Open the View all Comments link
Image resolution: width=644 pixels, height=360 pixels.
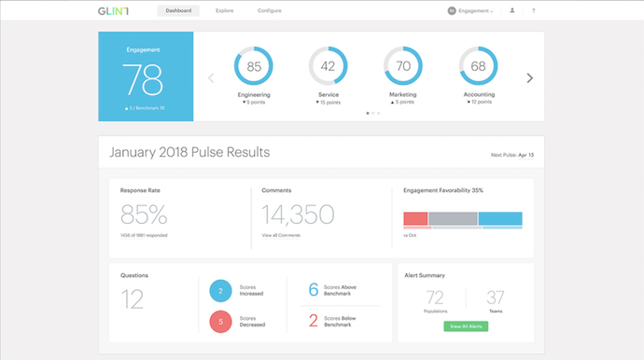(281, 235)
